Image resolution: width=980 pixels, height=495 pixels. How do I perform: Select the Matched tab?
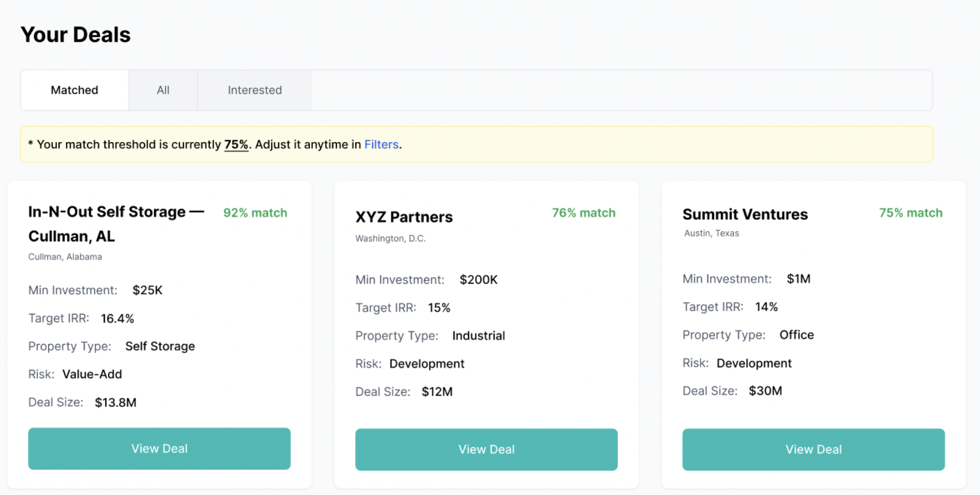coord(74,90)
